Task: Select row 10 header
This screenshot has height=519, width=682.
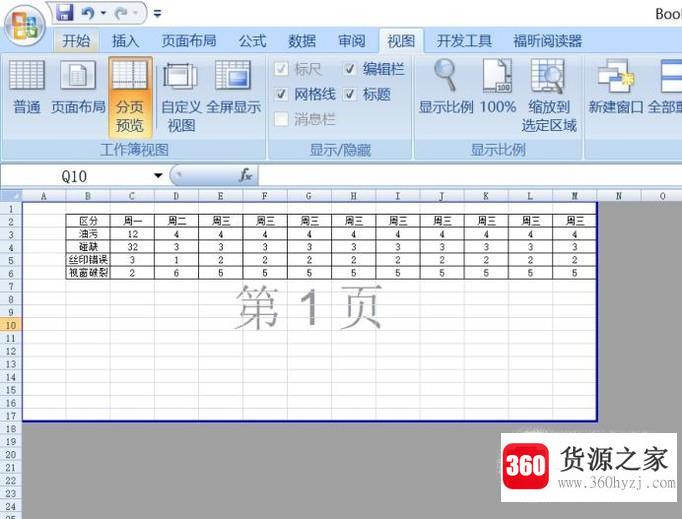Action: click(x=11, y=325)
